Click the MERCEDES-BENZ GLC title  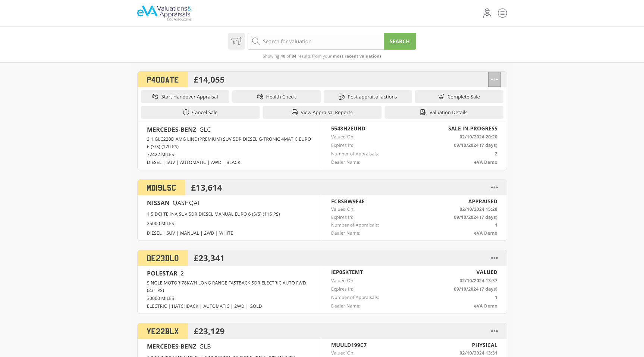[x=179, y=129]
